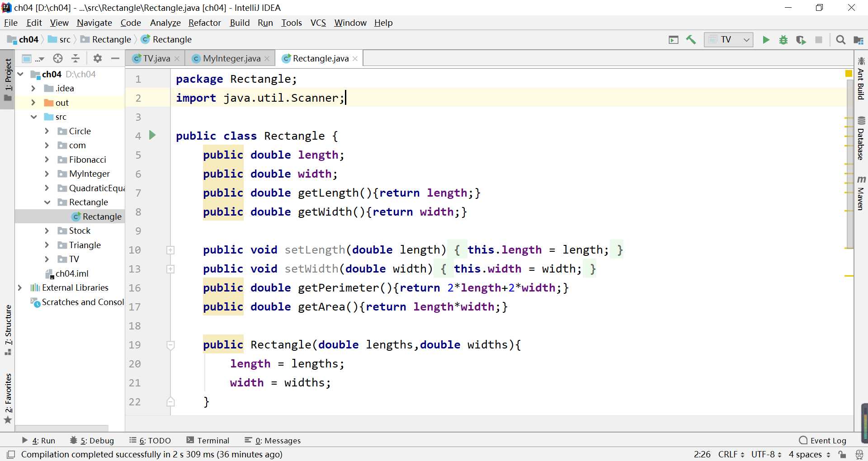The image size is (868, 461).
Task: Click the yellow inspection indicator at editor top-right
Action: pos(849,73)
